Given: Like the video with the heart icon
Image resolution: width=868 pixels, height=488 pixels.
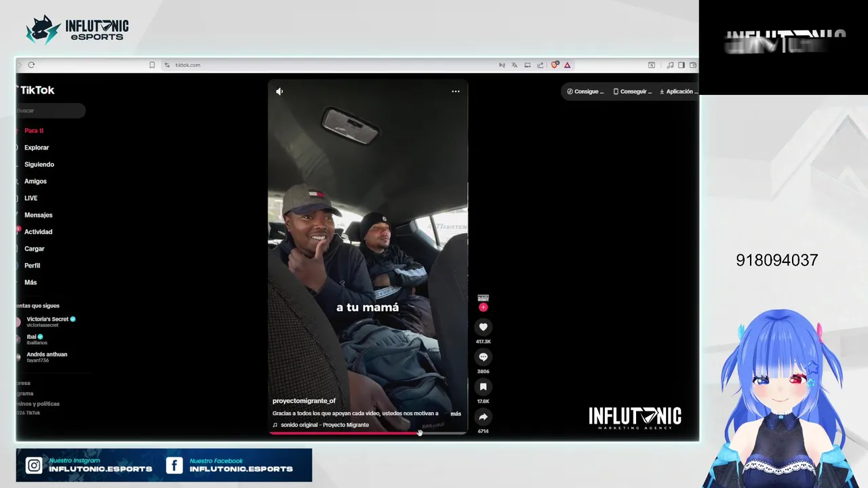Looking at the screenshot, I should coord(484,327).
